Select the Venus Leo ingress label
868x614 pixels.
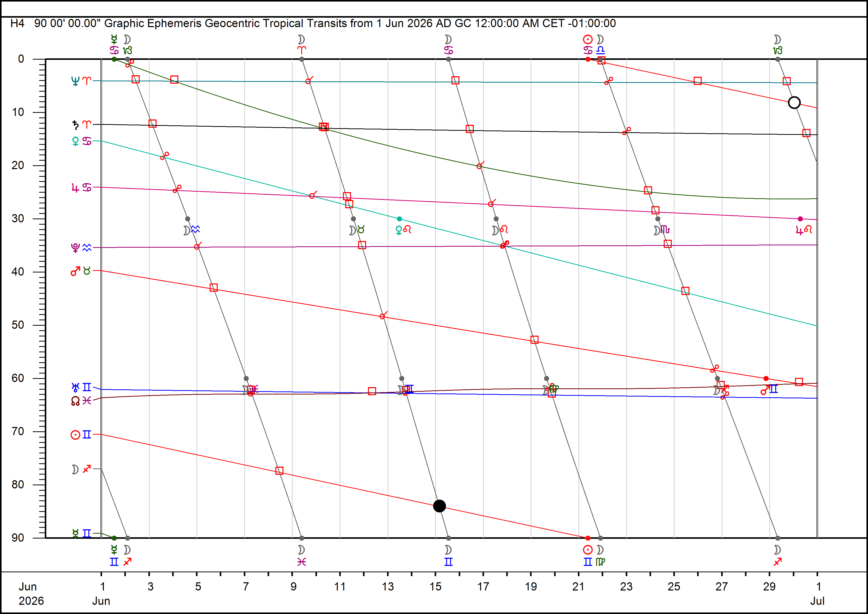403,230
